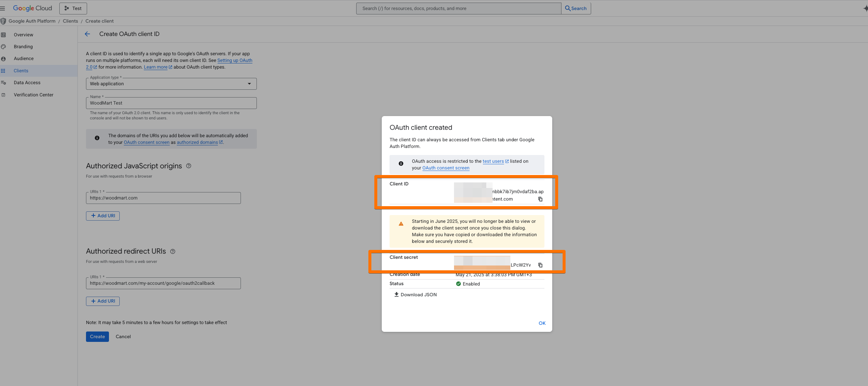Open the test users link
This screenshot has width=868, height=386.
click(x=493, y=161)
